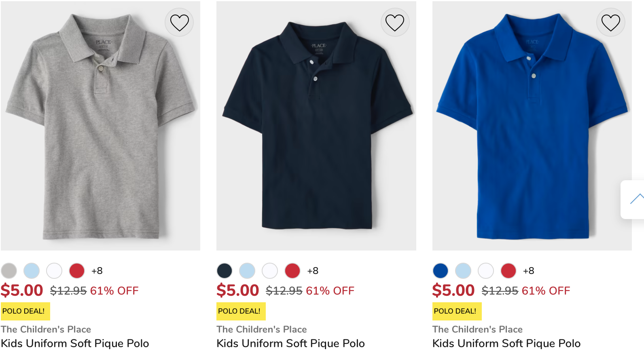Add the navy polo to wishlist
Image resolution: width=644 pixels, height=354 pixels.
click(x=395, y=23)
